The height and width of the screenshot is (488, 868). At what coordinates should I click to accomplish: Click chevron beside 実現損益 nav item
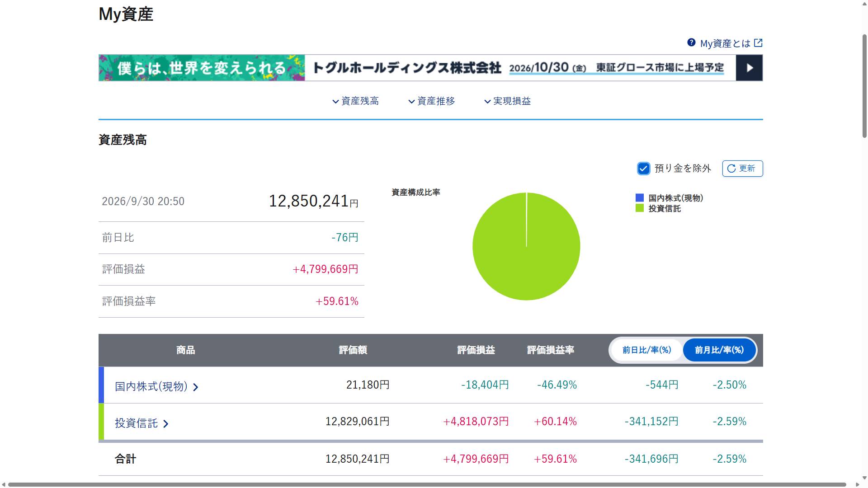tap(487, 102)
